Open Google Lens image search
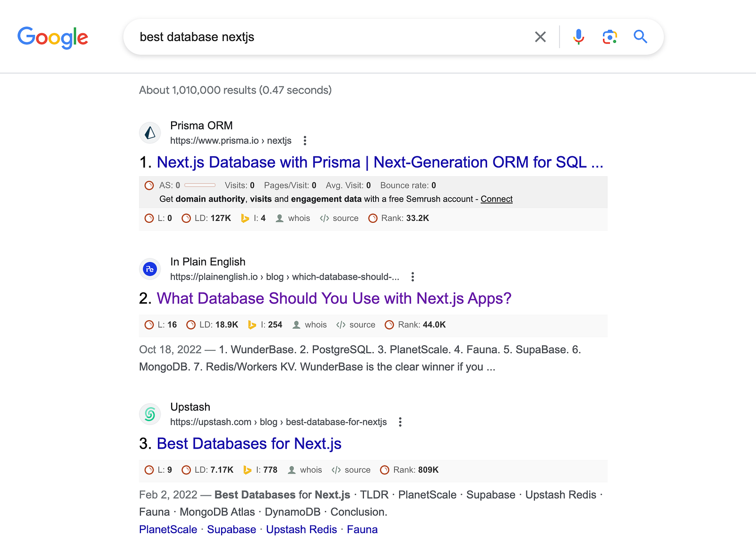Image resolution: width=756 pixels, height=552 pixels. click(610, 37)
